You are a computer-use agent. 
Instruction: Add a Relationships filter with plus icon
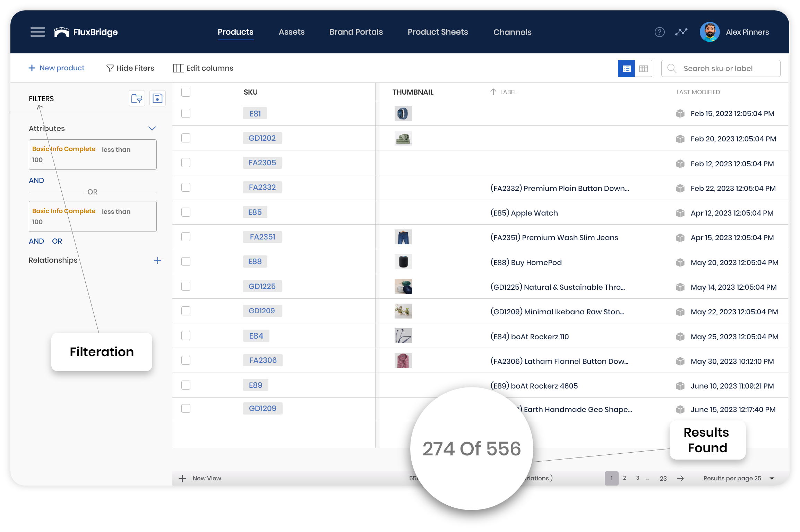tap(157, 261)
